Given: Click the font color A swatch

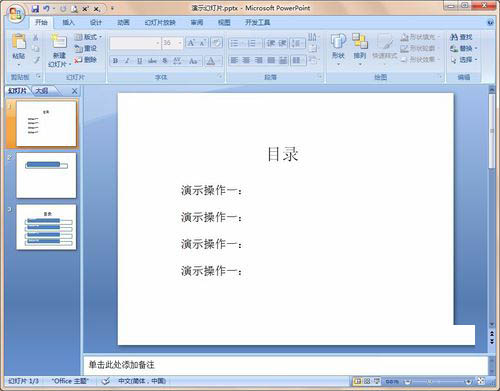Looking at the screenshot, I should 211,61.
